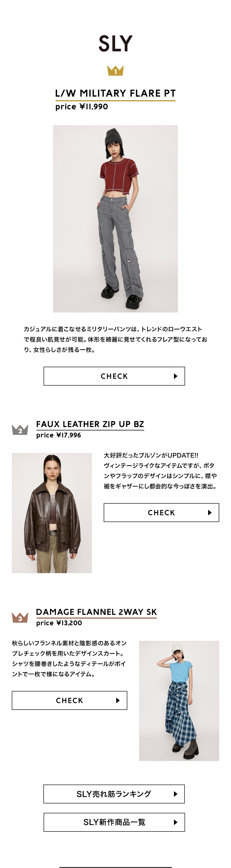Screen dimensions: 231x868
Task: Click the arrow beside SLY新作商品一覧
Action: click(x=175, y=822)
